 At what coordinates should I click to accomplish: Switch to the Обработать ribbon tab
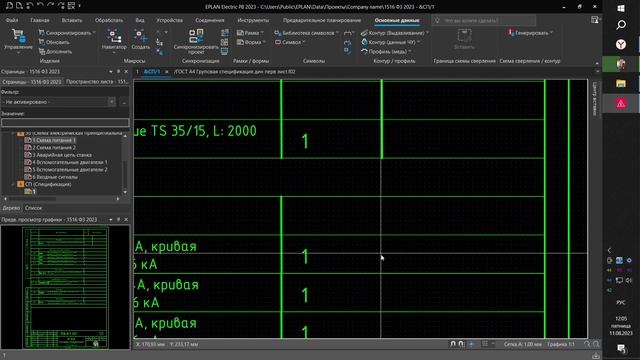109,20
